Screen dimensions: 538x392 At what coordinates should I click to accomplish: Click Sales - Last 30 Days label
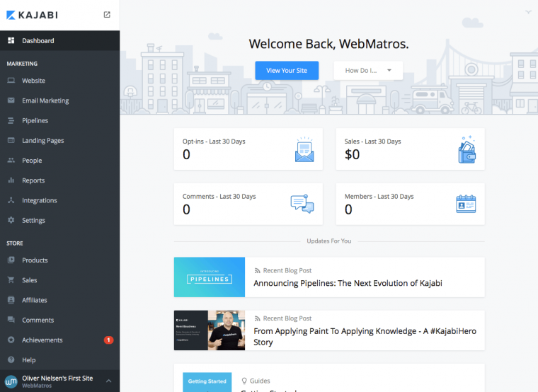pos(372,142)
